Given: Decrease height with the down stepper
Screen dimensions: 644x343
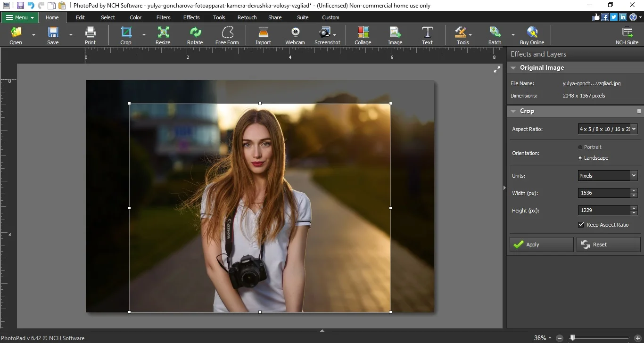Looking at the screenshot, I should pos(634,213).
